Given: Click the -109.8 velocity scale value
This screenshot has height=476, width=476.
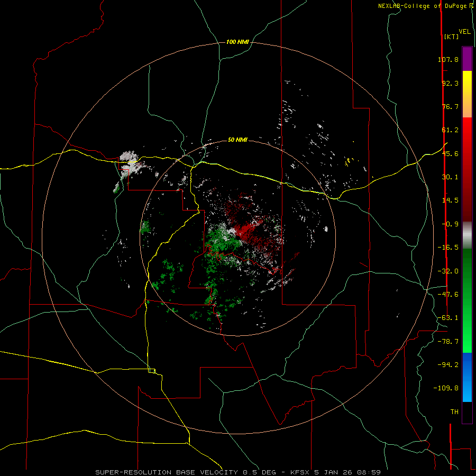Looking at the screenshot, I should pos(446,388).
